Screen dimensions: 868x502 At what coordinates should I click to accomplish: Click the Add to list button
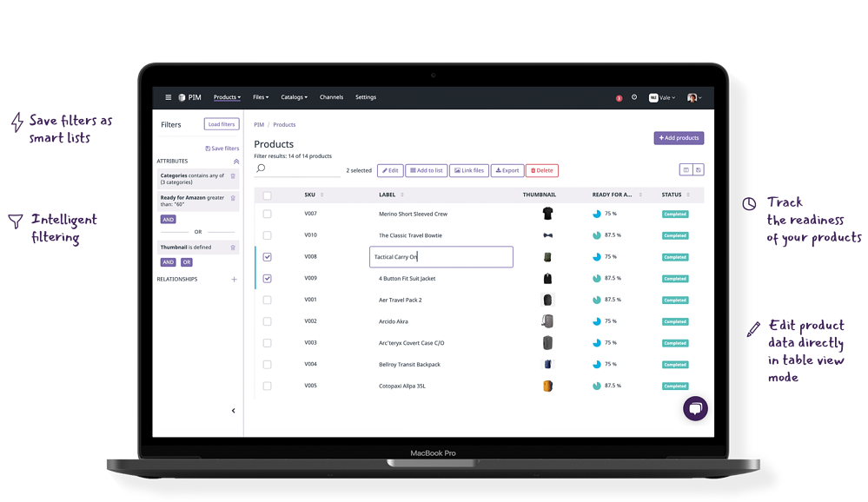point(427,170)
